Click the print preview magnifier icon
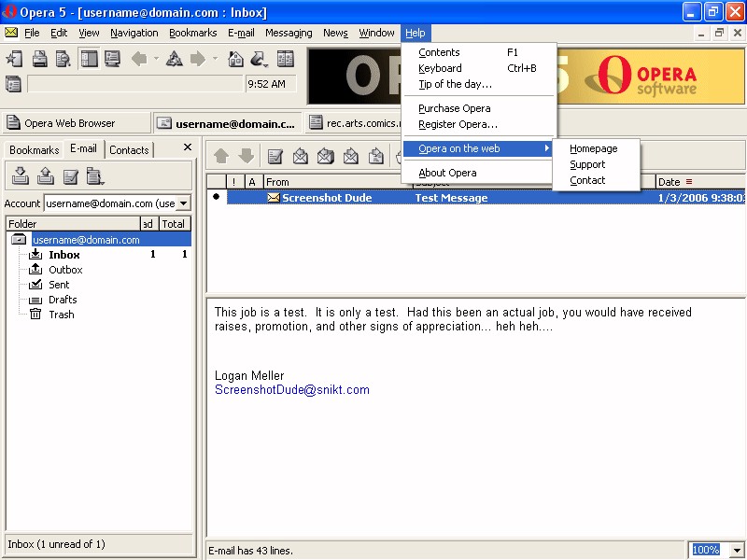This screenshot has width=747, height=560. tap(63, 59)
